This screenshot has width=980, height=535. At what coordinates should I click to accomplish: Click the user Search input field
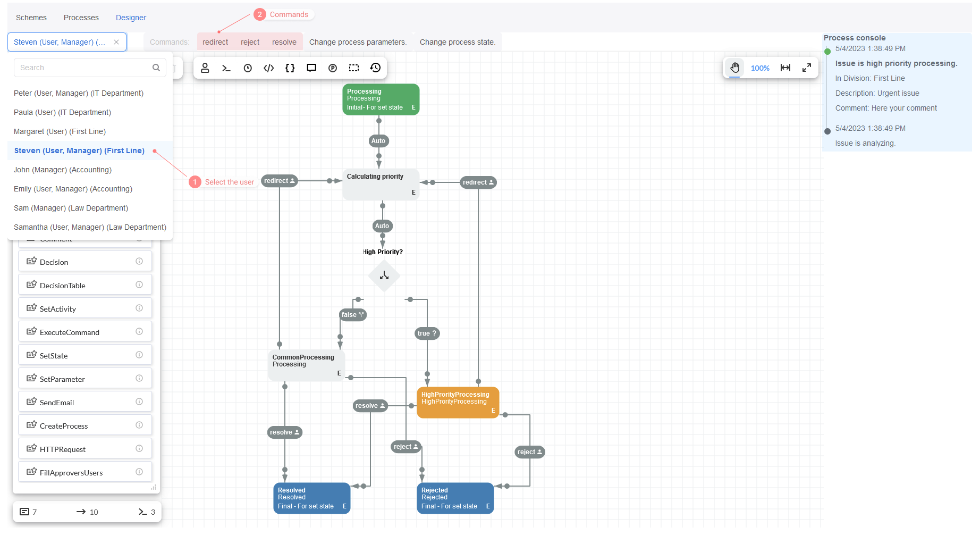(x=85, y=68)
